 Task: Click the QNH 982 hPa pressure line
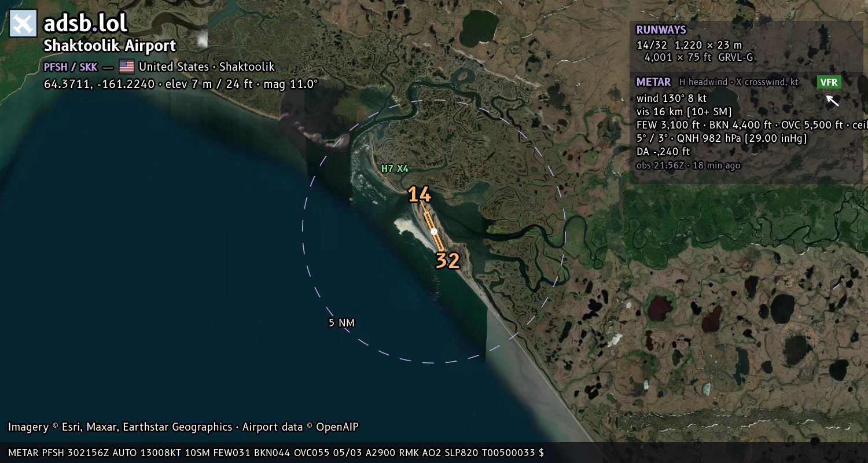[721, 138]
